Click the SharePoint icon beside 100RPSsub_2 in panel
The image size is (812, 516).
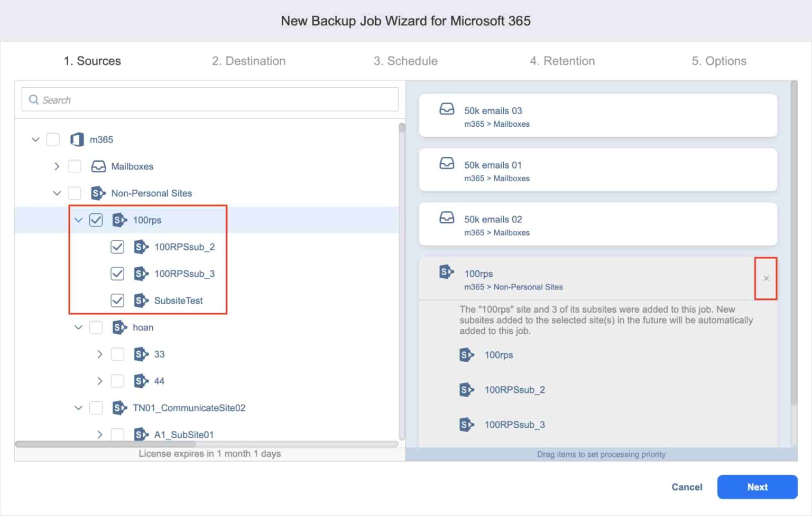466,390
